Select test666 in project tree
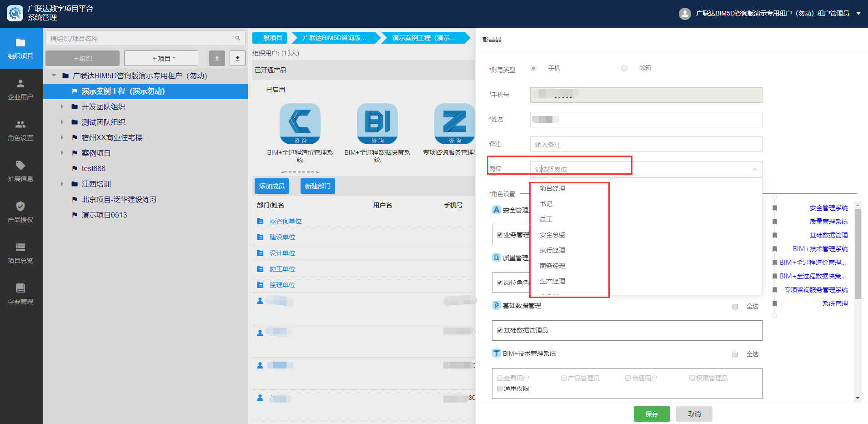The width and height of the screenshot is (868, 424). coord(94,168)
